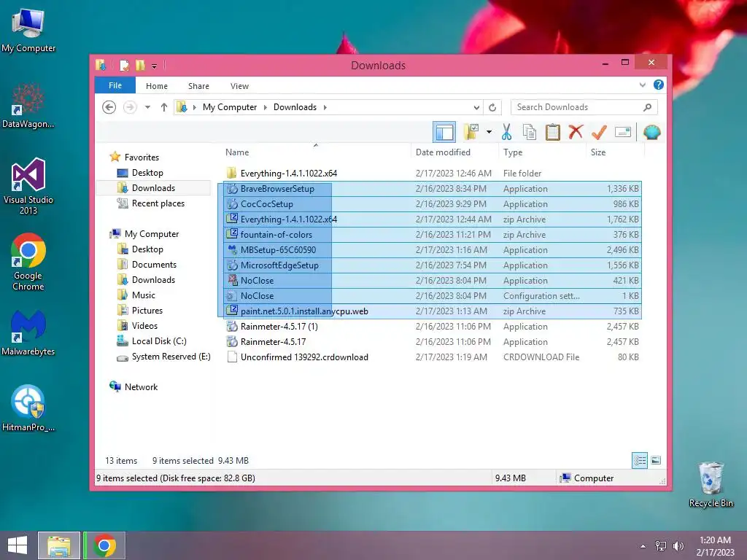Click the Downloads breadcrumb segment

click(295, 107)
